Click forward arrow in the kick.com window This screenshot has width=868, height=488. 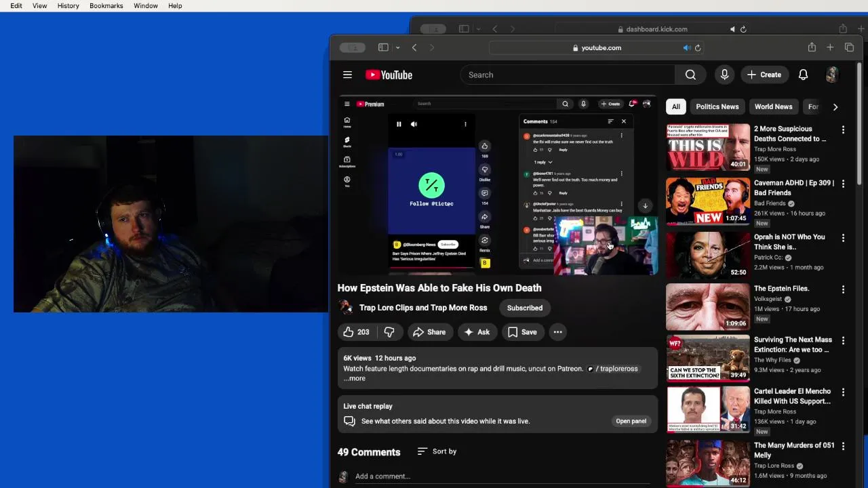click(513, 29)
